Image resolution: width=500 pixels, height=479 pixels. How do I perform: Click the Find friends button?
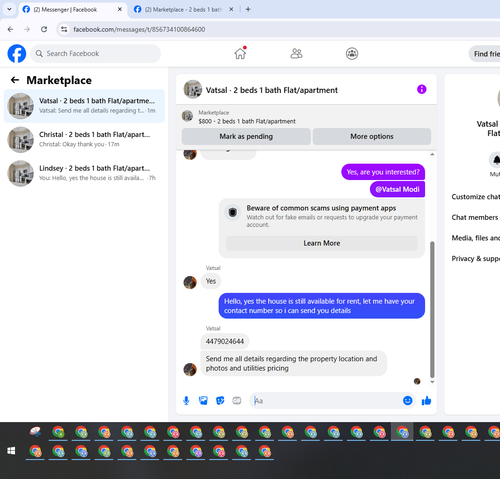point(485,54)
